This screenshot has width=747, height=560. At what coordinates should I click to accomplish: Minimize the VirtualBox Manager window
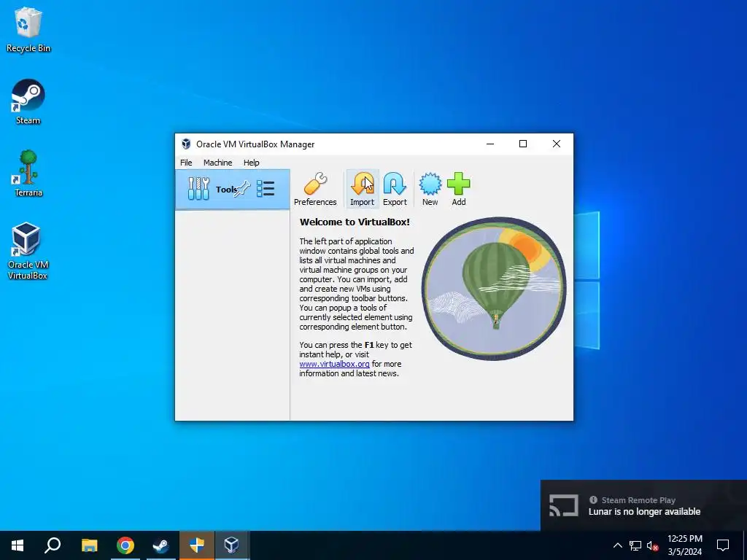tap(489, 144)
